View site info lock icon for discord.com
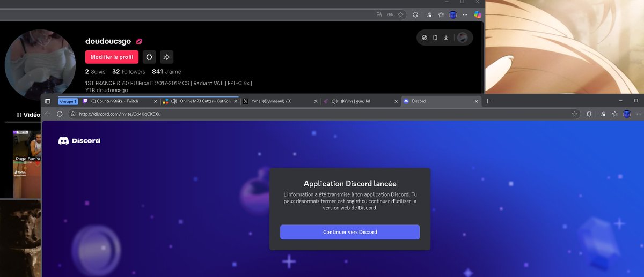 point(74,114)
